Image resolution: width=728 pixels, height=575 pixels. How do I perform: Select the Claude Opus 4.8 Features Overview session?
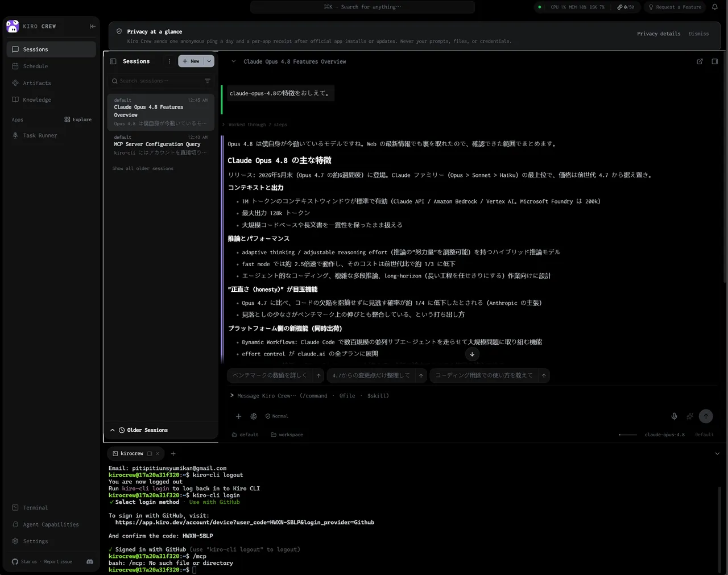coord(161,111)
